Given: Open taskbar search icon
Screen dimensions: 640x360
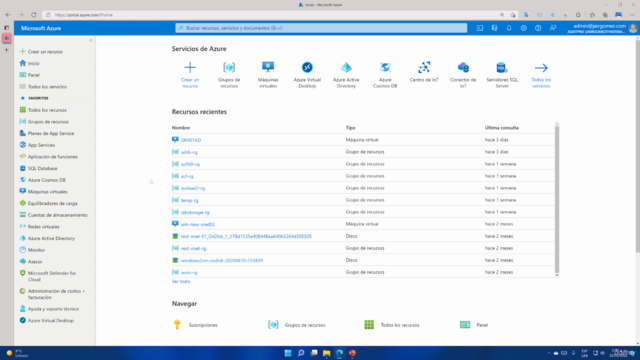Looking at the screenshot, I should click(x=301, y=353).
